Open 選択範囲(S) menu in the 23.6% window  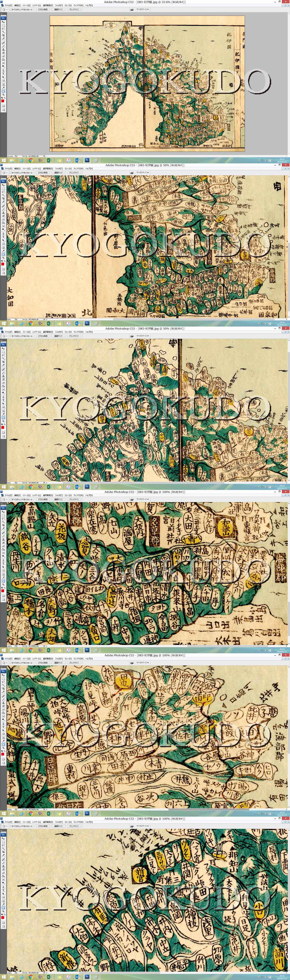click(x=48, y=5)
